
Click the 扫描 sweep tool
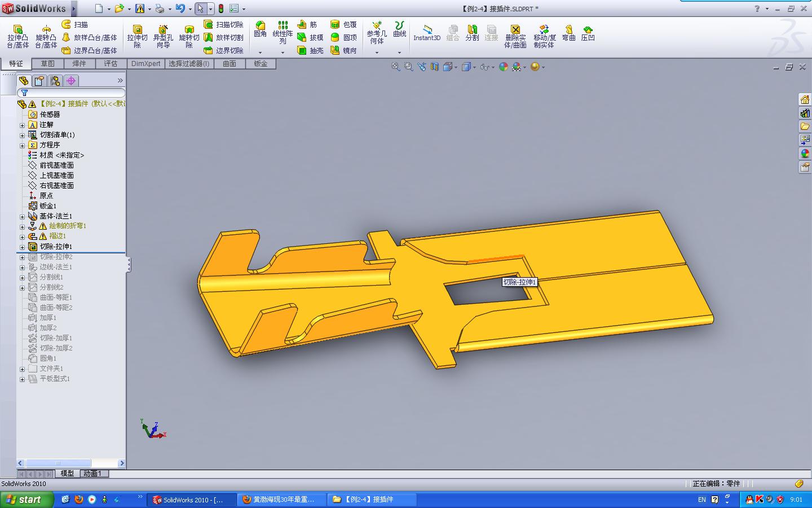pyautogui.click(x=75, y=24)
